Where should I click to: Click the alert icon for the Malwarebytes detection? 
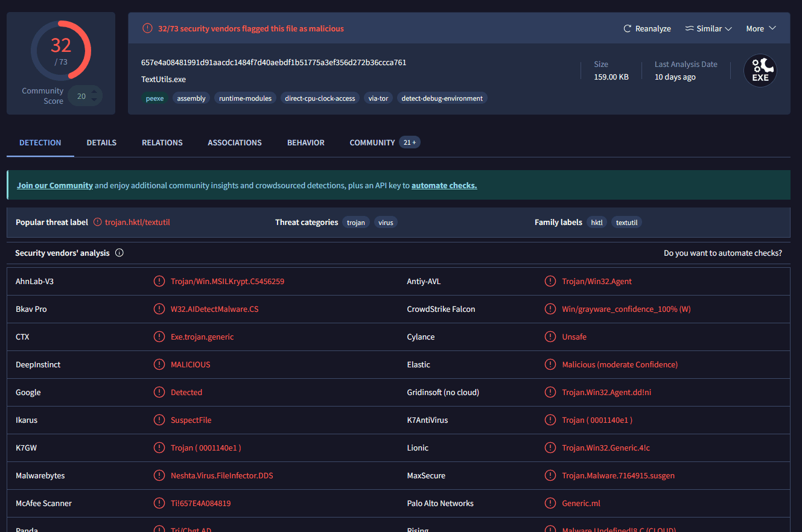point(159,475)
